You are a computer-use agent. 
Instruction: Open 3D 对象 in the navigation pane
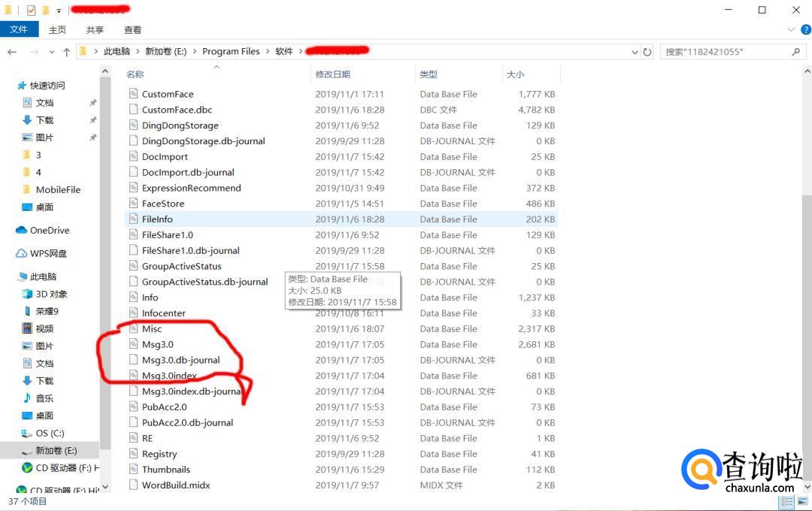(x=51, y=294)
